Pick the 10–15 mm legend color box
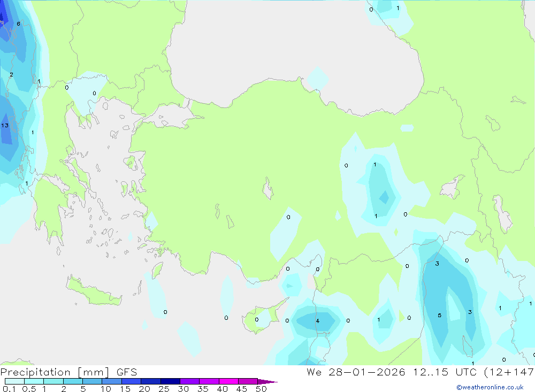Image resolution: width=535 pixels, height=392 pixels. click(112, 381)
